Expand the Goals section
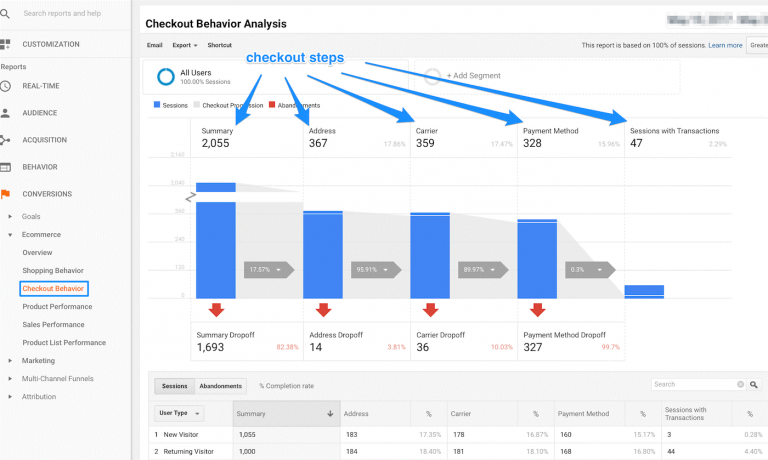Screen dimensions: 768x460 [x=10, y=216]
